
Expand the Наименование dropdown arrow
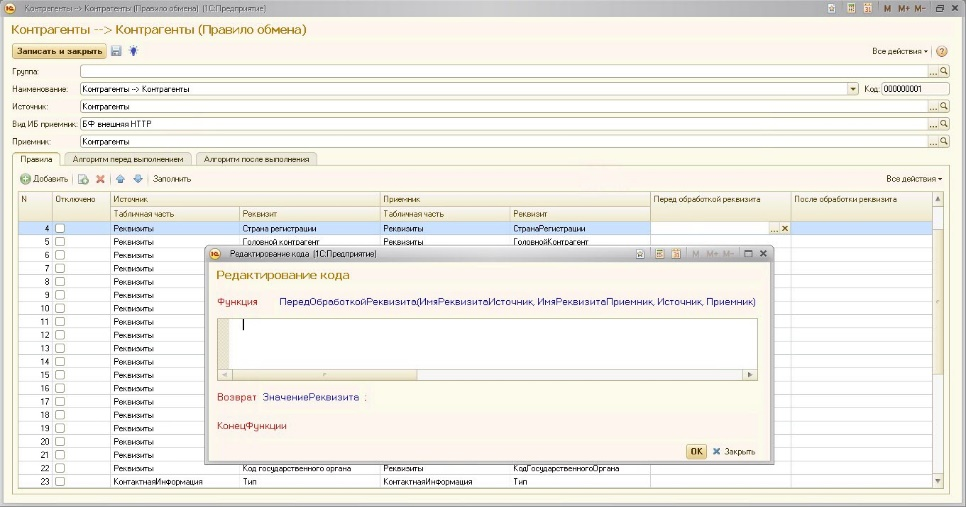(853, 89)
